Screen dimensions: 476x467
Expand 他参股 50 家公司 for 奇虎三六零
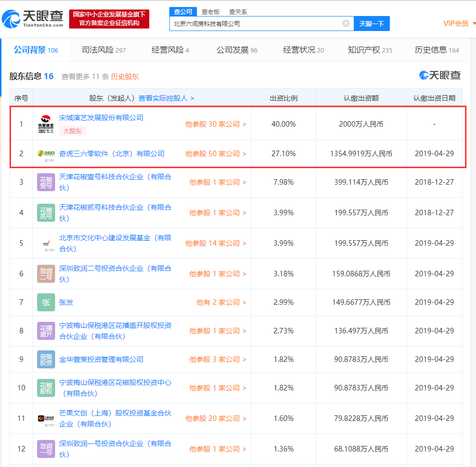coord(215,154)
